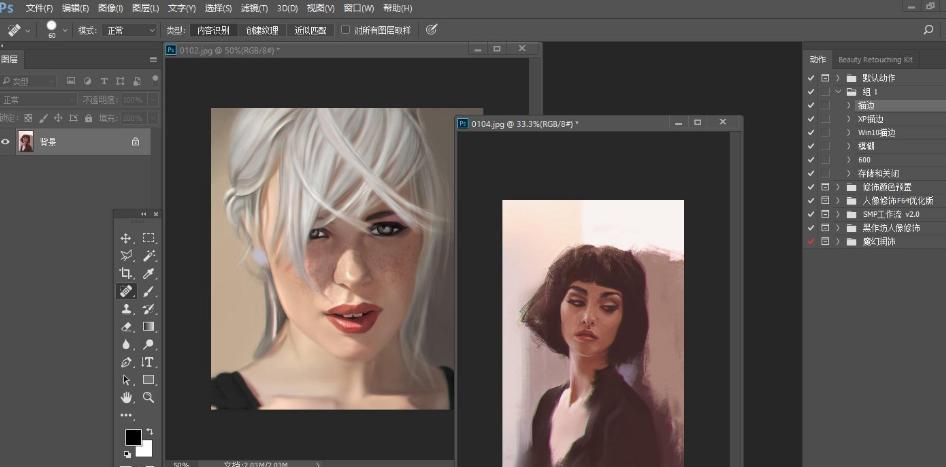Click the lock-all padlock in Layers panel
Screen dimensions: 946x467
tap(89, 118)
